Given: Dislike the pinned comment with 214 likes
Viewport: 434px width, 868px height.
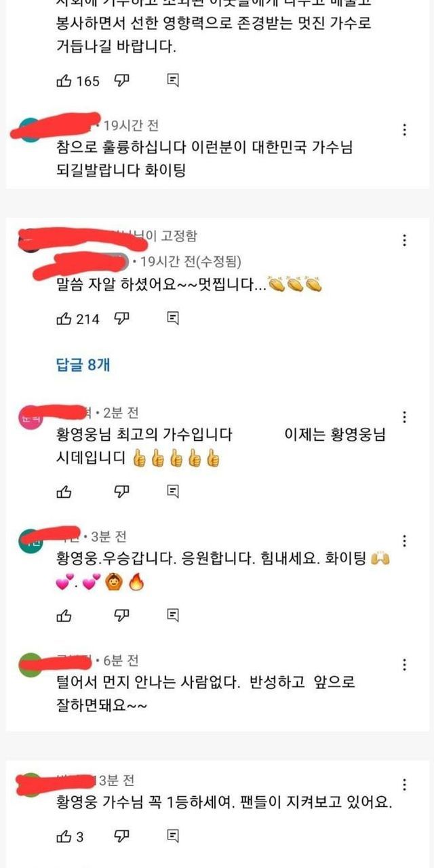Looking at the screenshot, I should point(122,318).
